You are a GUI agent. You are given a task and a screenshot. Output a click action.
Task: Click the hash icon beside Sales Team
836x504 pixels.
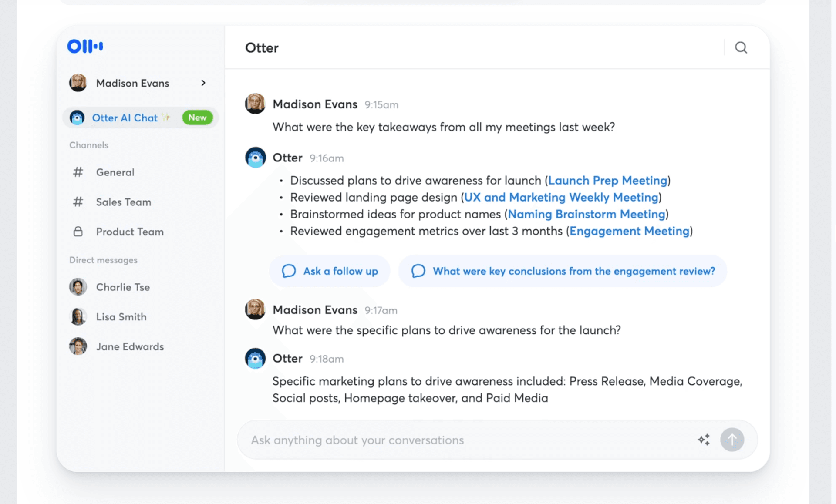[78, 202]
